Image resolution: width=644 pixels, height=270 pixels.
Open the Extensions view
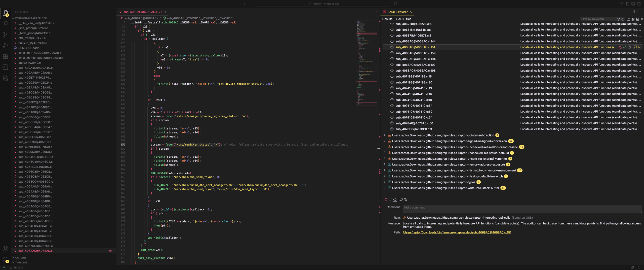[x=5, y=56]
